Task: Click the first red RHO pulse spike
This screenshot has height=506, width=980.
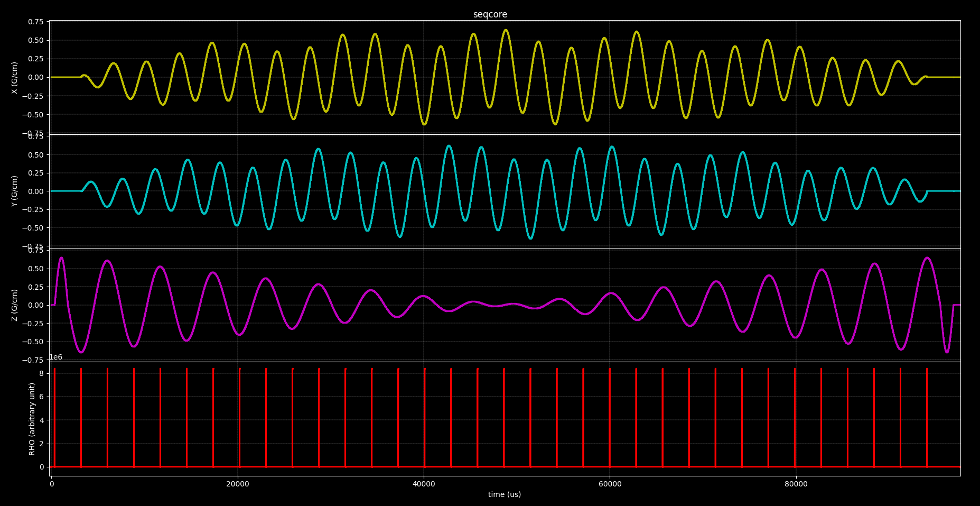Action: coord(54,418)
